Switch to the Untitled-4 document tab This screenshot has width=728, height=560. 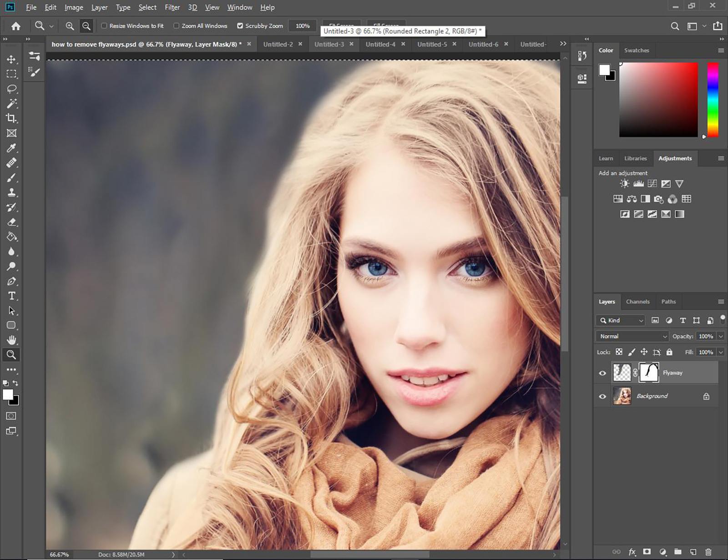[x=380, y=44]
